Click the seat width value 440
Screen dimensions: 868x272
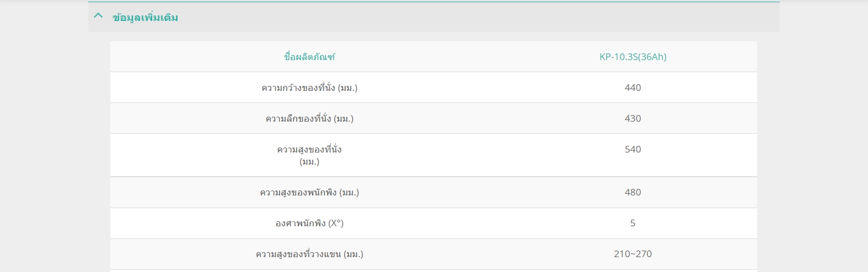[633, 88]
